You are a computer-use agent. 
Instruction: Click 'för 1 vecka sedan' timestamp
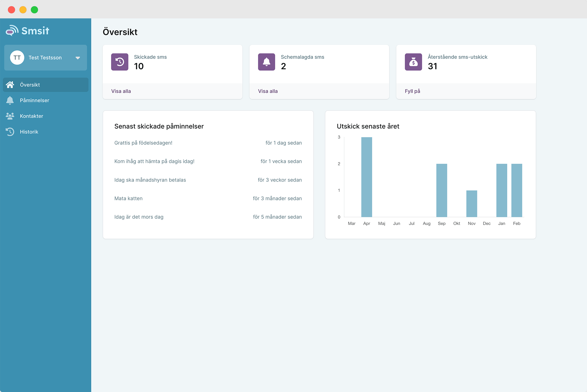pyautogui.click(x=281, y=161)
